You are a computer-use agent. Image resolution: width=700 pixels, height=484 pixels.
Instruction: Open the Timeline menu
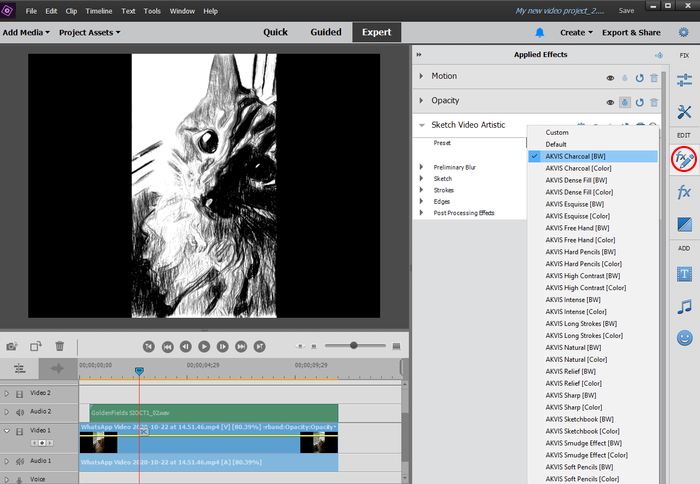[99, 11]
